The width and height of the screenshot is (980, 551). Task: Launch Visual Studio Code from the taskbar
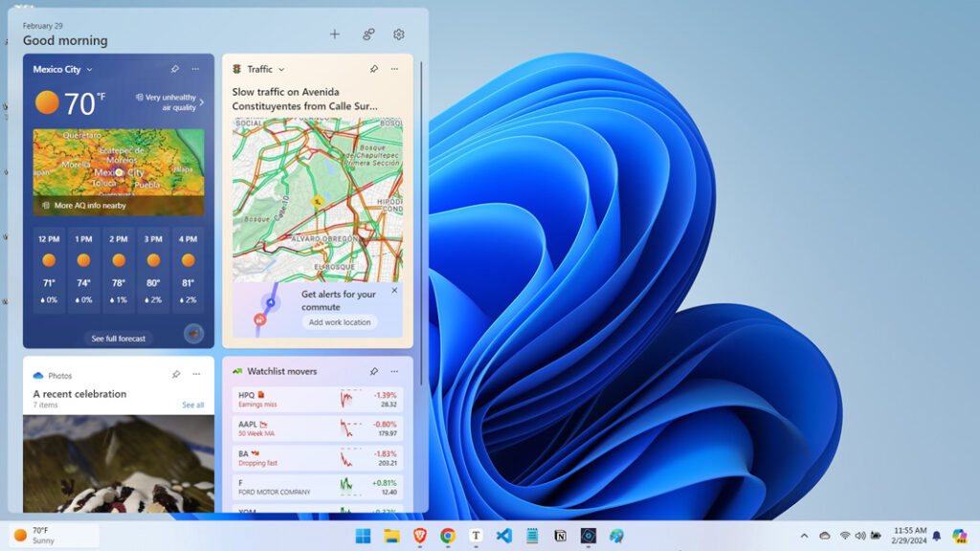[502, 537]
